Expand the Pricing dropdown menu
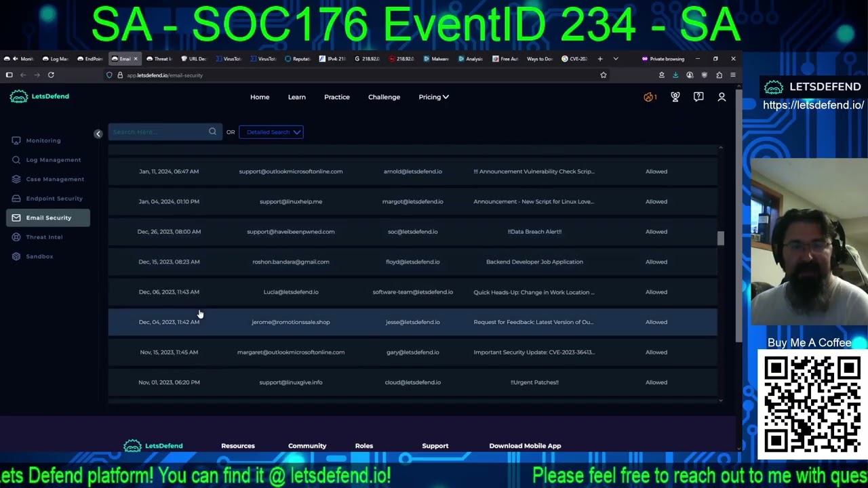Viewport: 868px width, 488px height. [433, 97]
